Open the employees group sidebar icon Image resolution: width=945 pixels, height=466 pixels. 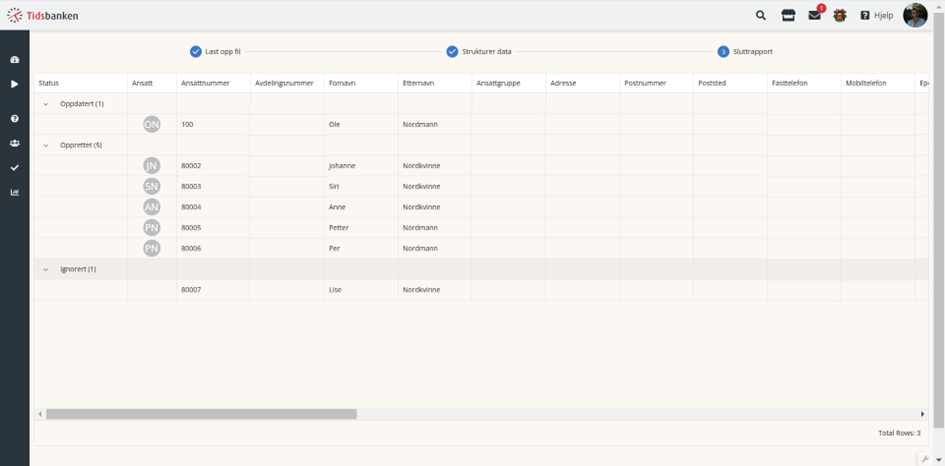14,143
